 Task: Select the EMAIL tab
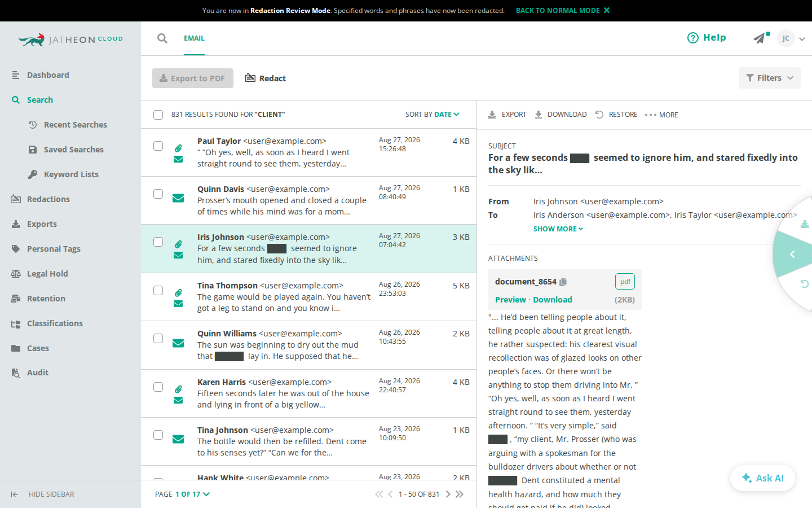pyautogui.click(x=194, y=38)
